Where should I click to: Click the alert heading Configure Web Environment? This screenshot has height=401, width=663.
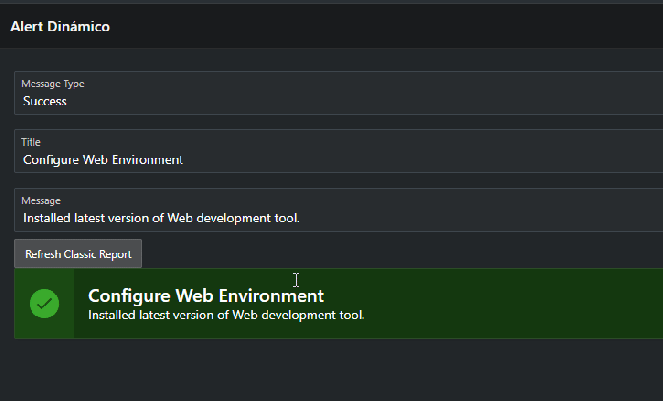(x=206, y=296)
